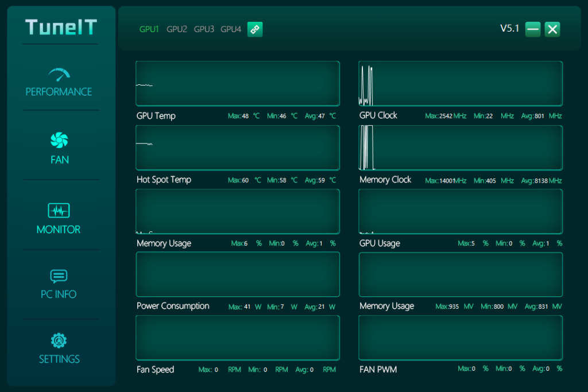Click the FAN PWM graph
The height and width of the screenshot is (392, 588).
(461, 338)
